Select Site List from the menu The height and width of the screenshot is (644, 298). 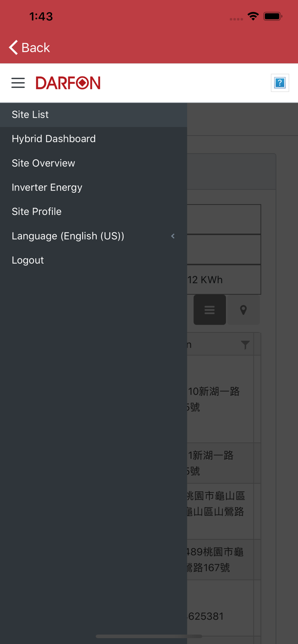pyautogui.click(x=30, y=114)
